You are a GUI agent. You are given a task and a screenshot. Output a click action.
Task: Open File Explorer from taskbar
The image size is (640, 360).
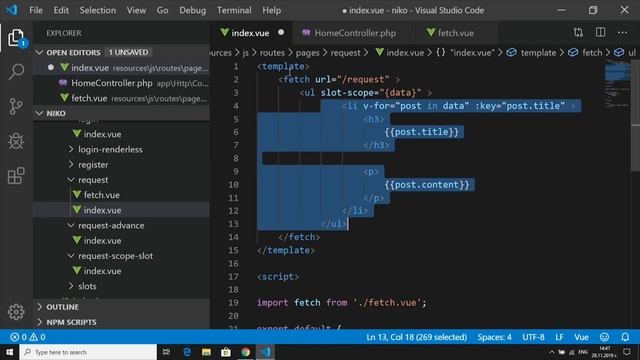pos(206,352)
